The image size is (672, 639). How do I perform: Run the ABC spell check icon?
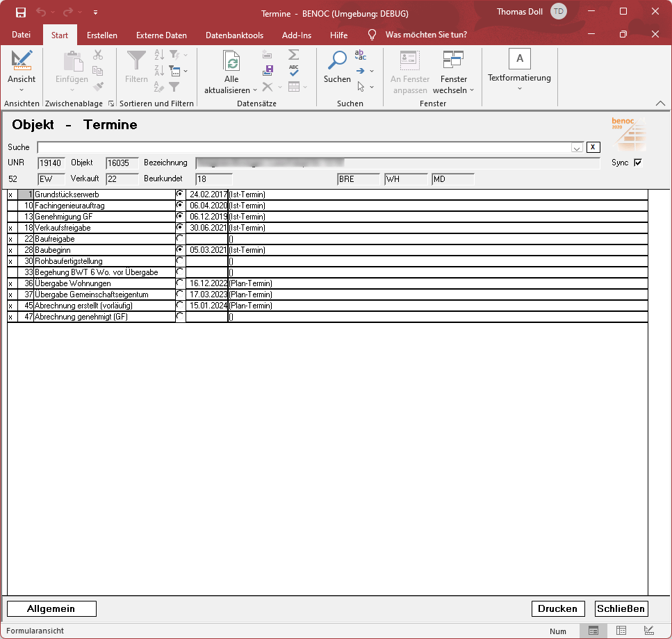click(294, 70)
